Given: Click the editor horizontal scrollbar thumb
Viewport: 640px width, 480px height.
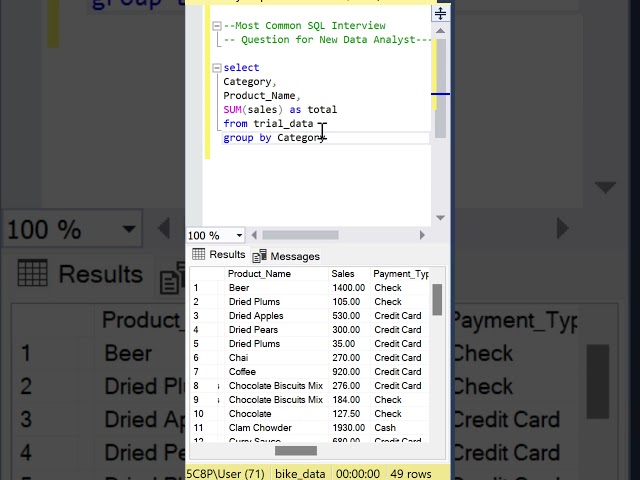Looking at the screenshot, I should [x=300, y=235].
